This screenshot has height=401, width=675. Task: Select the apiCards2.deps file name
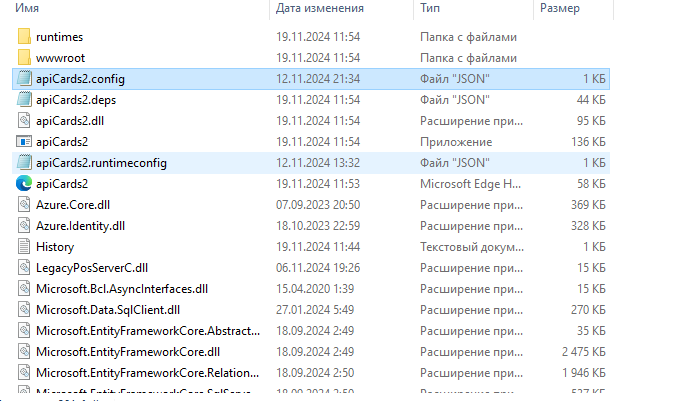(x=76, y=100)
